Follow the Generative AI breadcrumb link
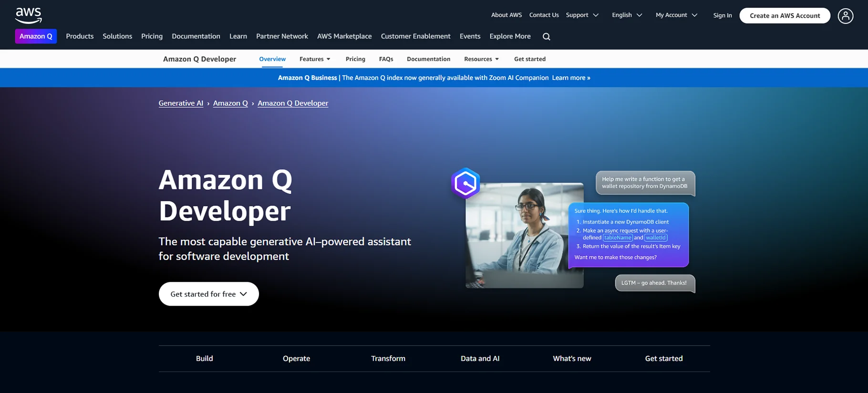The height and width of the screenshot is (393, 868). tap(181, 103)
